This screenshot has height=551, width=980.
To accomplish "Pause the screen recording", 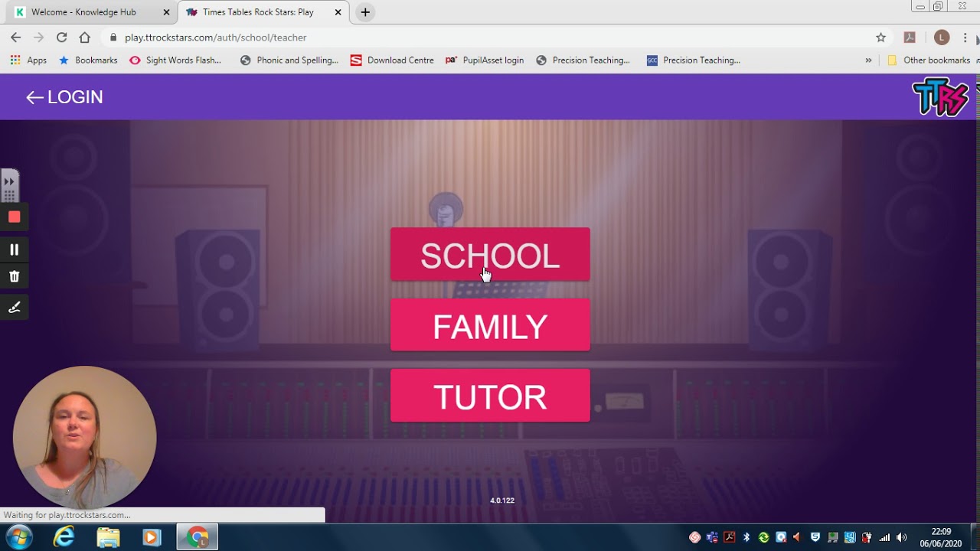I will click(x=14, y=249).
